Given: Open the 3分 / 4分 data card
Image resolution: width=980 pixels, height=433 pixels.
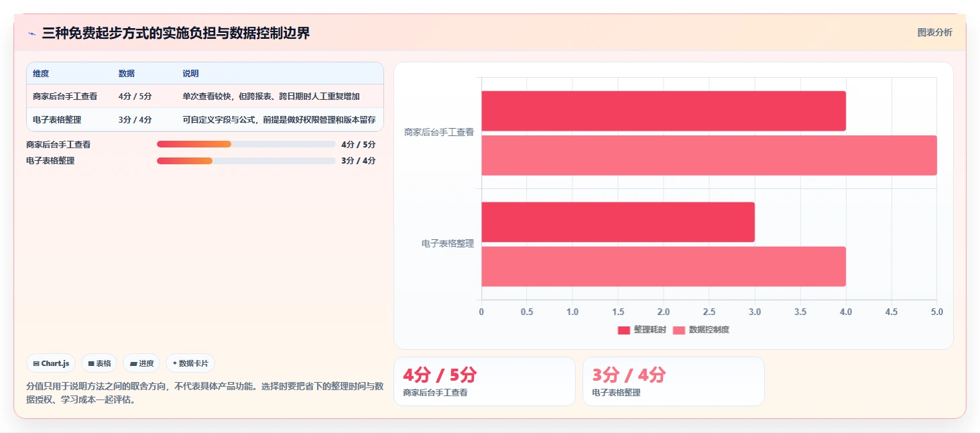Looking at the screenshot, I should [x=674, y=381].
